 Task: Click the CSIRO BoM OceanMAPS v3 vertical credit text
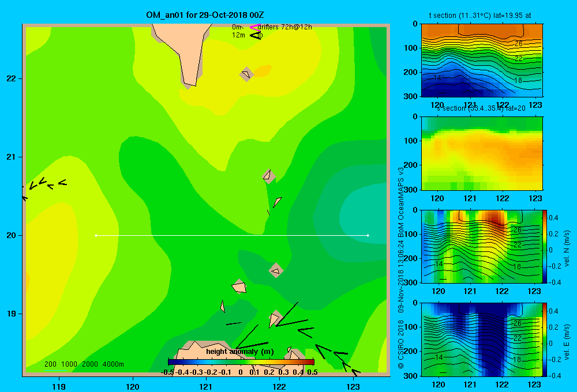pyautogui.click(x=401, y=267)
